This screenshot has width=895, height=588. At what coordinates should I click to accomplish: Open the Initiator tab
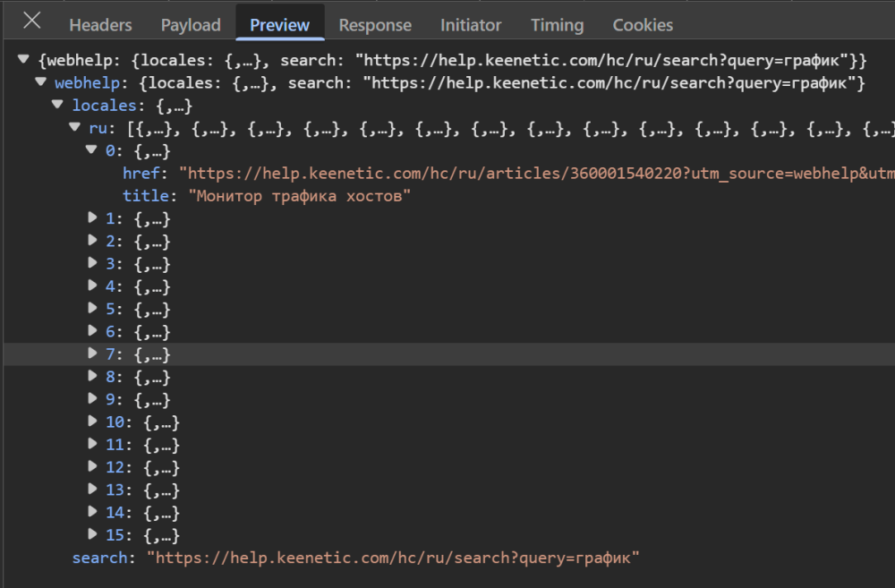pyautogui.click(x=471, y=25)
